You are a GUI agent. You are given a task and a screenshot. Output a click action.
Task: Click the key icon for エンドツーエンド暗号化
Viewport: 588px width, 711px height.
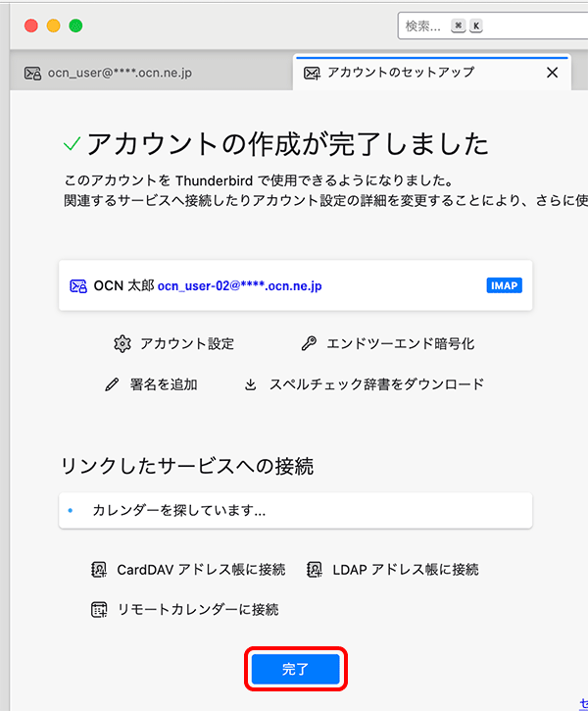click(x=309, y=343)
